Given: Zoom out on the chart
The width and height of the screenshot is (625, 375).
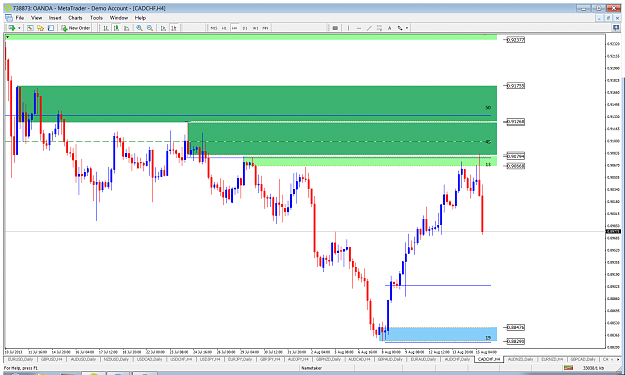Looking at the screenshot, I should pyautogui.click(x=150, y=28).
